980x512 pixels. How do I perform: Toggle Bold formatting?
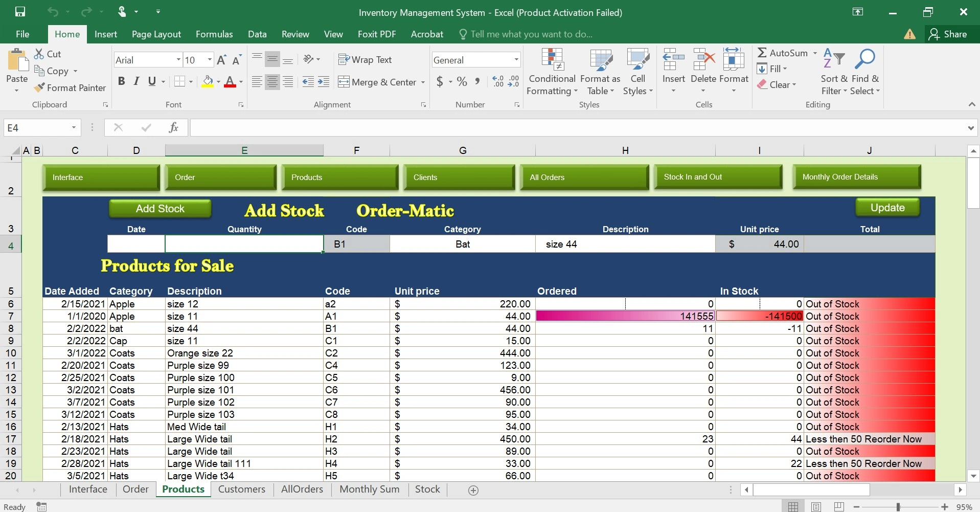coord(121,81)
